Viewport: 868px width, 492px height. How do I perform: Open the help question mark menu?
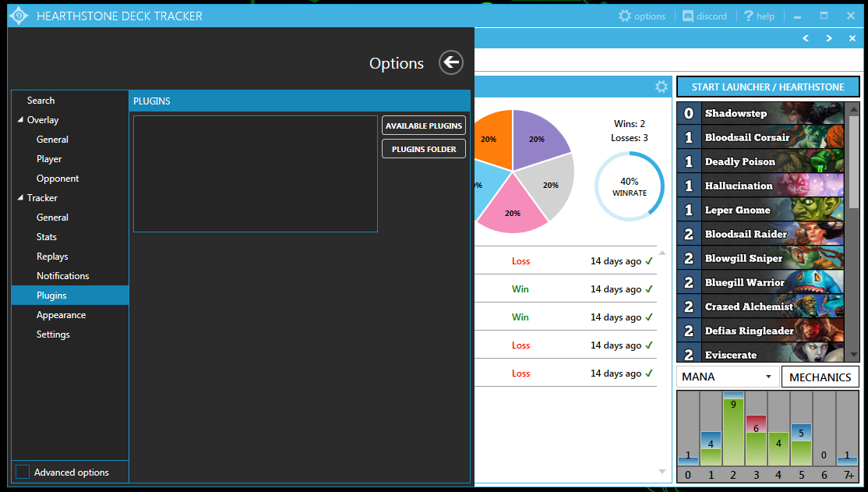tap(760, 16)
